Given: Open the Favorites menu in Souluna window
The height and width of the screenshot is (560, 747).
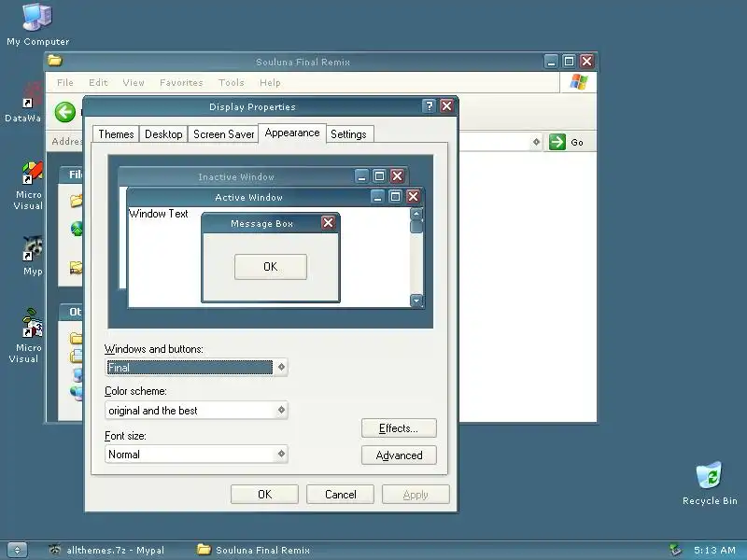Looking at the screenshot, I should pyautogui.click(x=181, y=82).
